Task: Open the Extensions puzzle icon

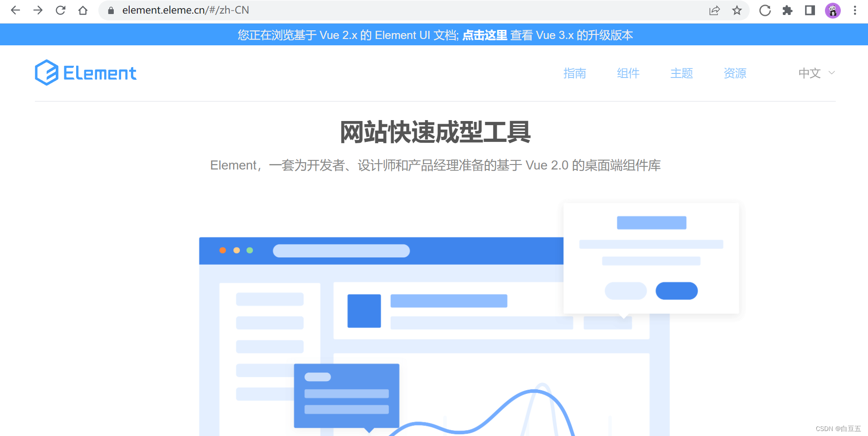Action: point(788,10)
